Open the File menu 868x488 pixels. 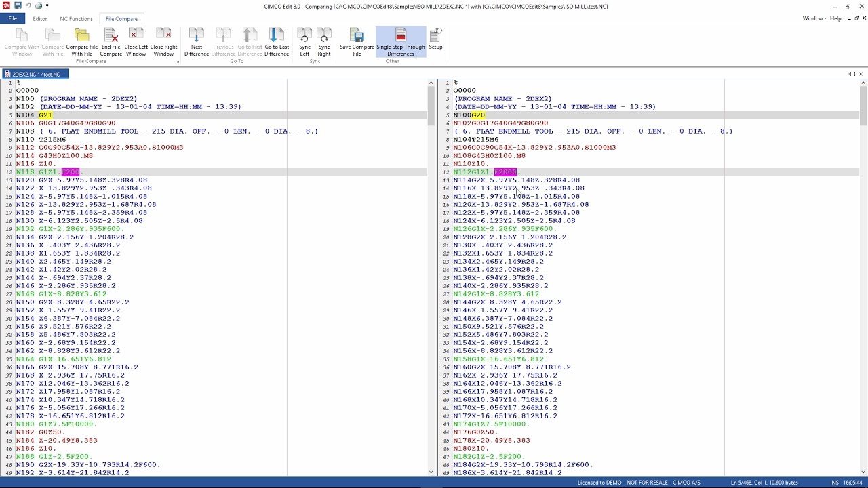(12, 19)
